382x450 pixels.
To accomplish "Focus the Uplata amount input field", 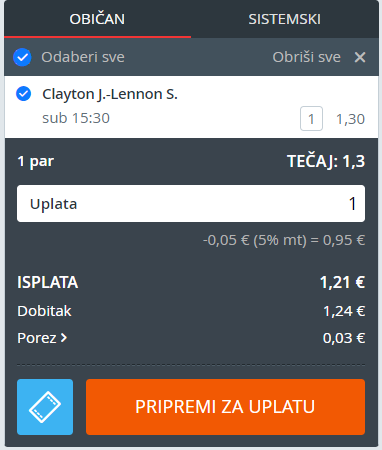I will (x=191, y=204).
